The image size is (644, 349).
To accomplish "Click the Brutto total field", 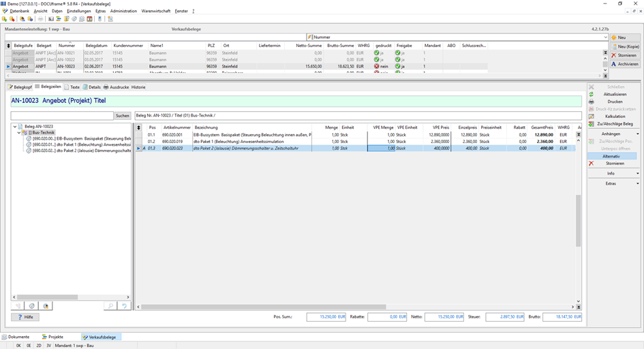I will 562,317.
